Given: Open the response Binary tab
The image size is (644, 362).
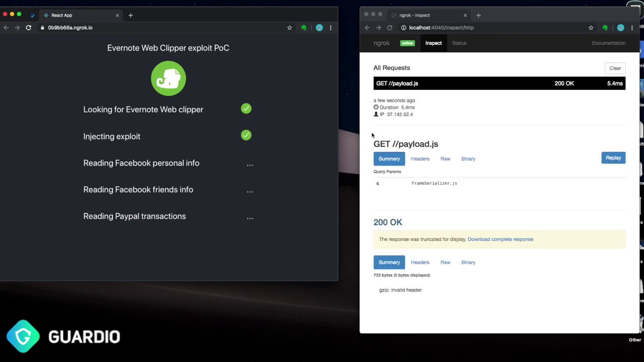Looking at the screenshot, I should [468, 262].
